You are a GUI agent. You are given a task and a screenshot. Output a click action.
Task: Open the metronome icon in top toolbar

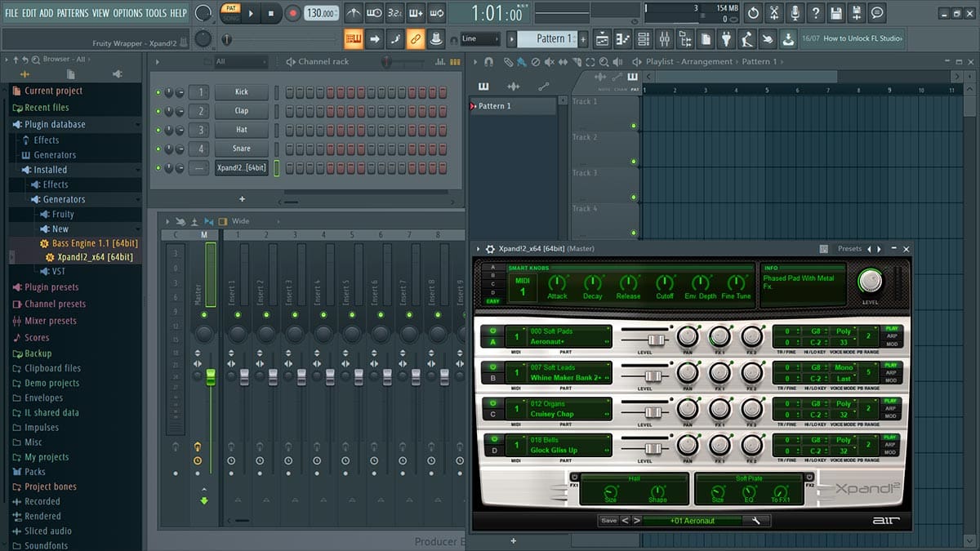coord(354,13)
